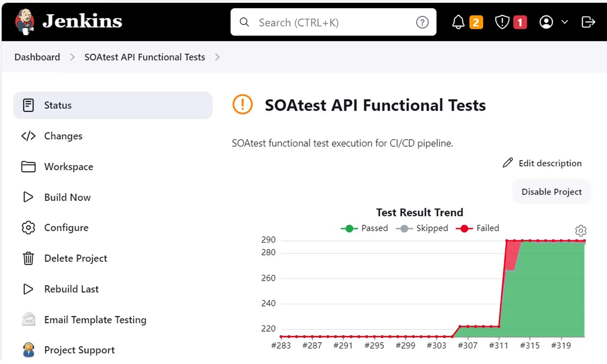Image resolution: width=607 pixels, height=364 pixels.
Task: Select Status in the sidebar
Action: (113, 105)
